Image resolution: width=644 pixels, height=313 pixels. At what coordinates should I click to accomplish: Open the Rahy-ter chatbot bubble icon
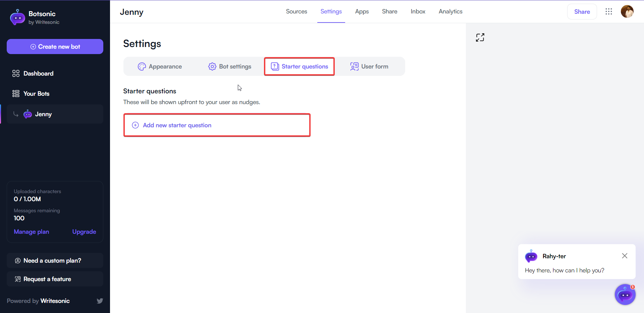(625, 295)
